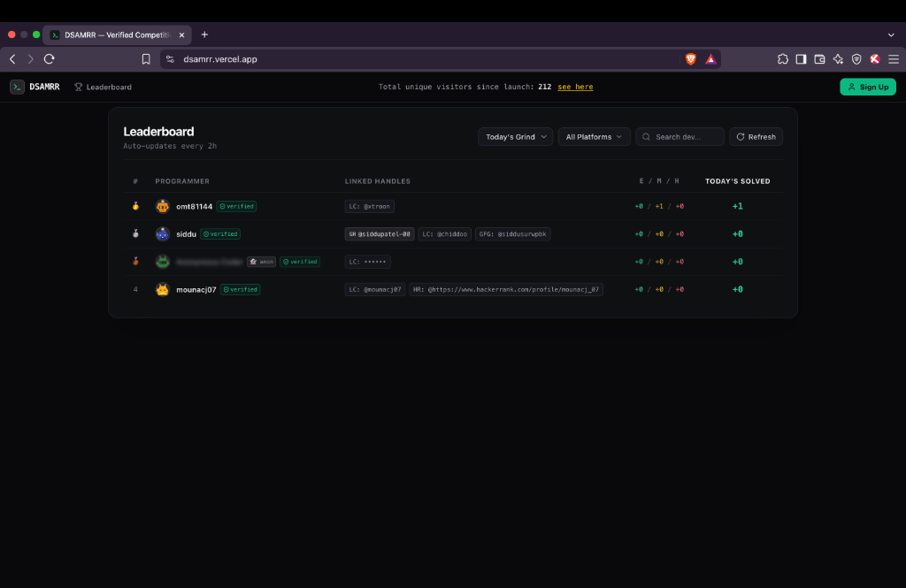906x588 pixels.
Task: Click siddu's avatar
Action: coord(163,234)
